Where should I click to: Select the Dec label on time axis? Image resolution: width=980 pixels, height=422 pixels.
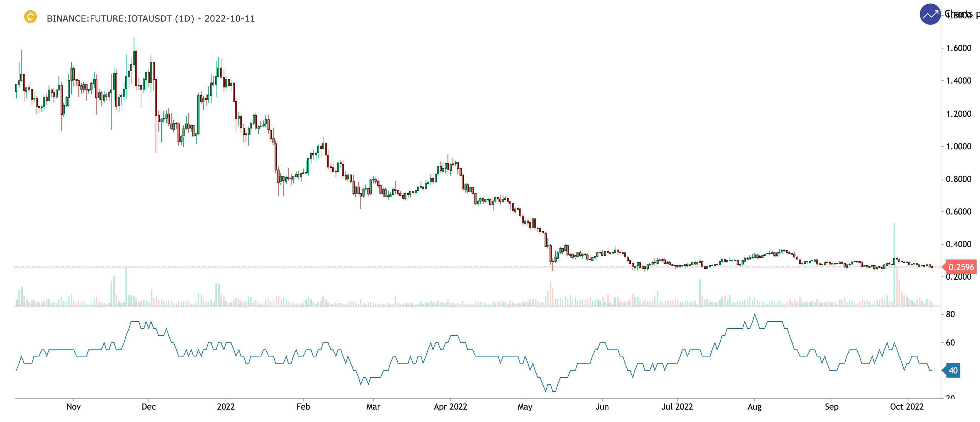(148, 407)
